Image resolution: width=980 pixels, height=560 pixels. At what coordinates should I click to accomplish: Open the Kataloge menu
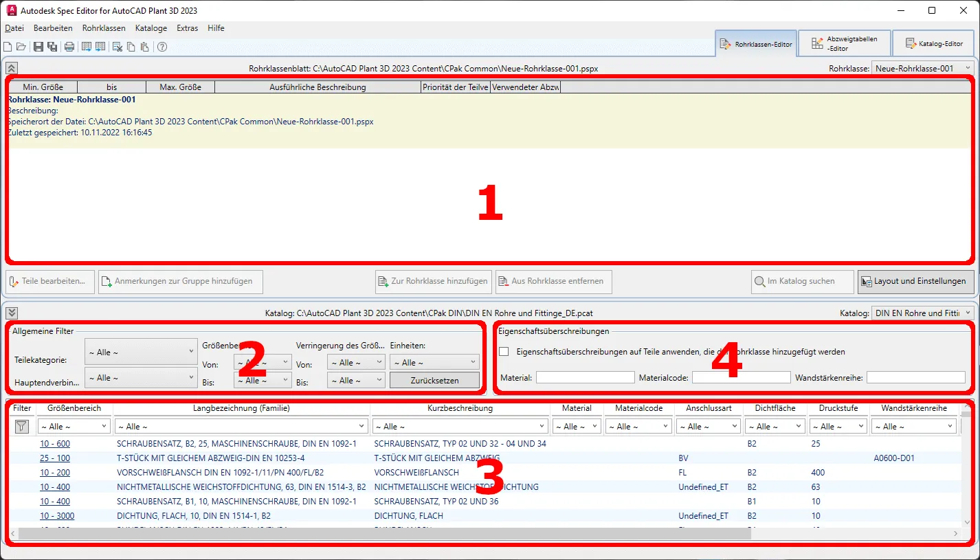(151, 28)
